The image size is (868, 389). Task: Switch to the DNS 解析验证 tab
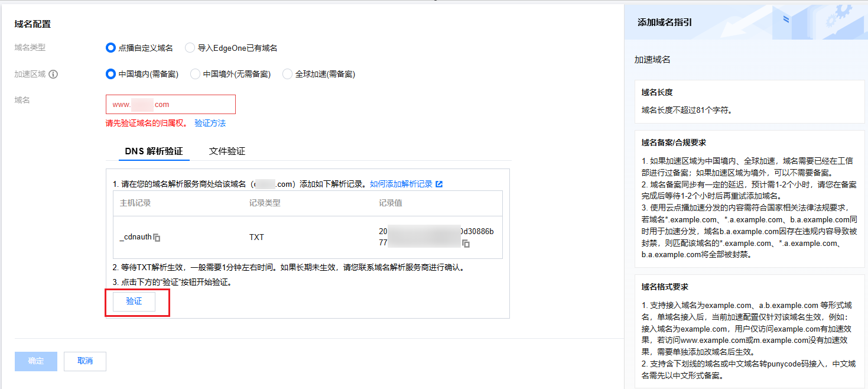tap(154, 151)
